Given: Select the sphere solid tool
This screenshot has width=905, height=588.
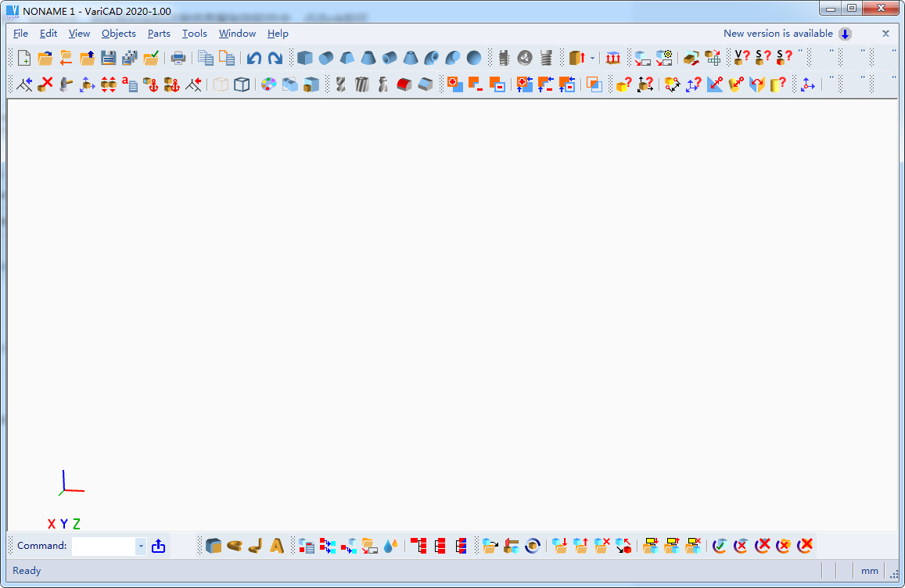Looking at the screenshot, I should point(474,58).
